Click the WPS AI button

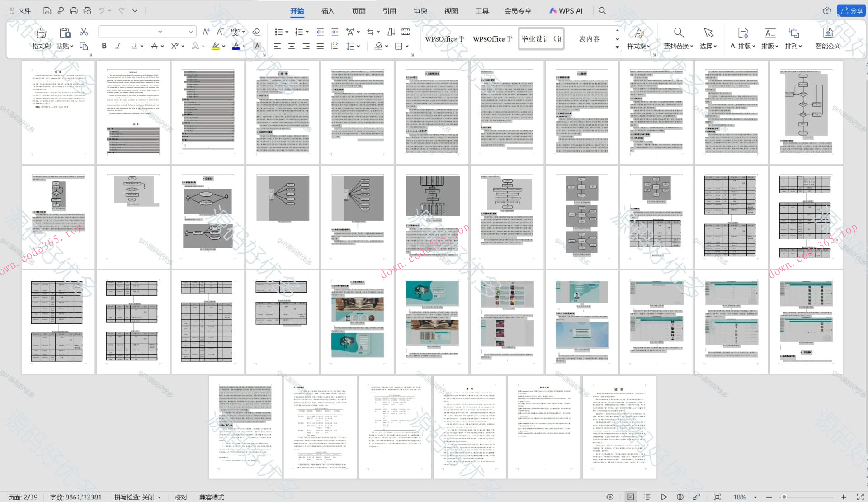click(566, 11)
